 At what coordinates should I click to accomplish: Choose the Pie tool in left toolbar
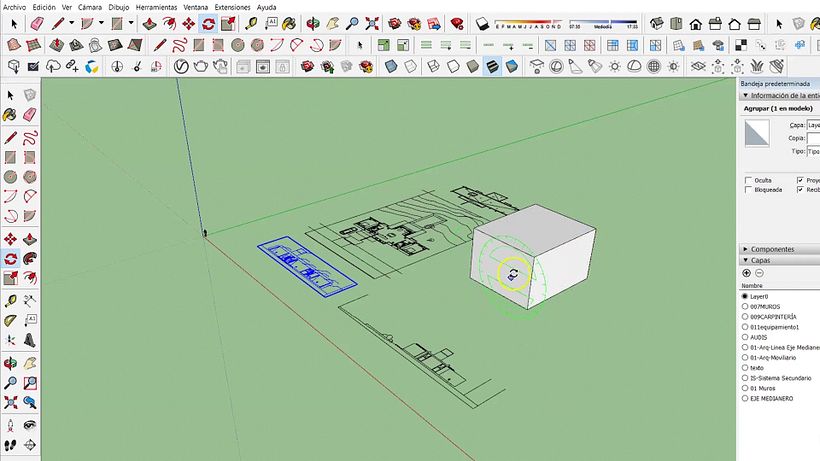point(30,216)
